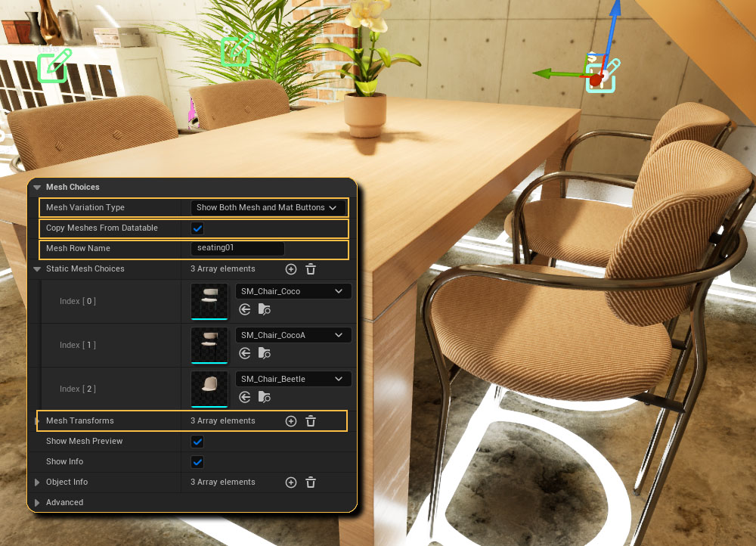Browse to SM_Chair_Beetle in Content Browser
Viewport: 756px width, 546px height.
(264, 397)
